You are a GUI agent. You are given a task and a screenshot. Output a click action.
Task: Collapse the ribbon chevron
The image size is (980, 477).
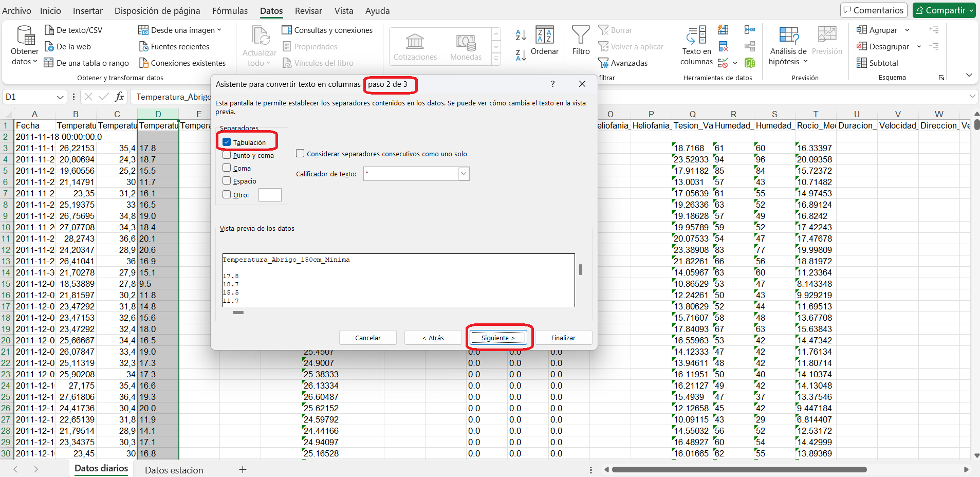[x=969, y=75]
